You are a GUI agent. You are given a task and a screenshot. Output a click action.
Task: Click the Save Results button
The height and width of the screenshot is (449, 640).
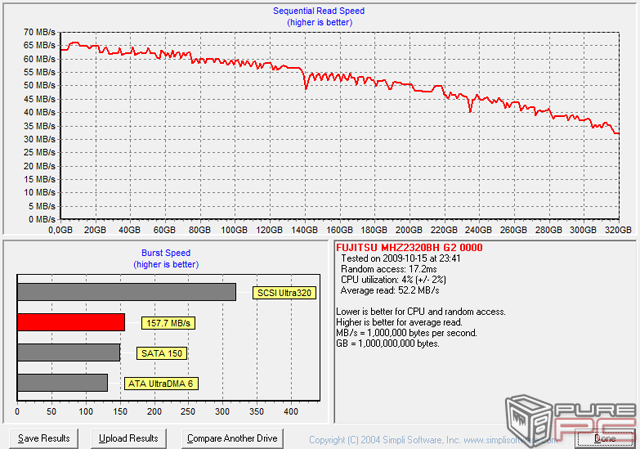pyautogui.click(x=44, y=438)
